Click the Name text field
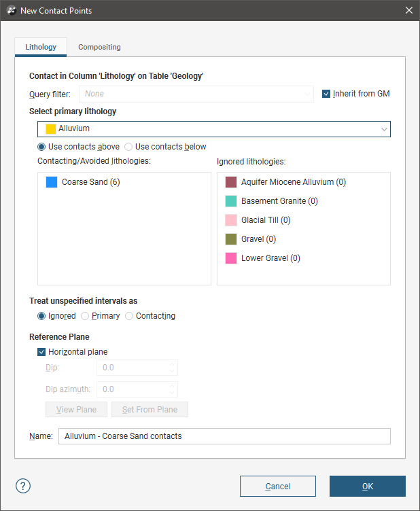Image resolution: width=420 pixels, height=511 pixels. point(224,436)
